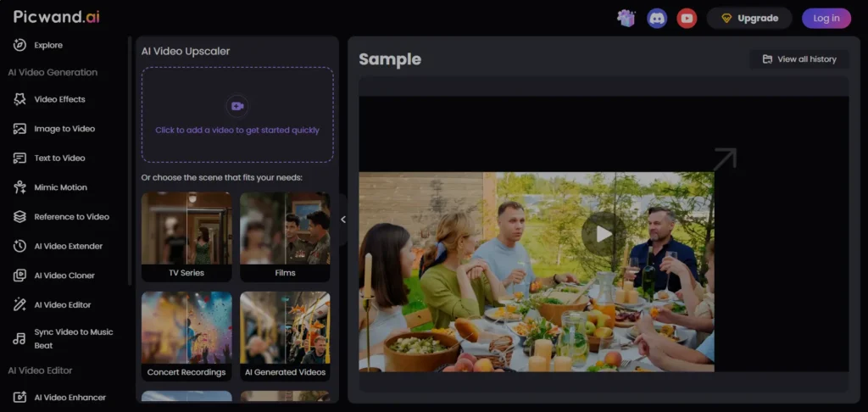Click the AI Video Editor wand icon
Screen dimensions: 868x412
pos(20,304)
